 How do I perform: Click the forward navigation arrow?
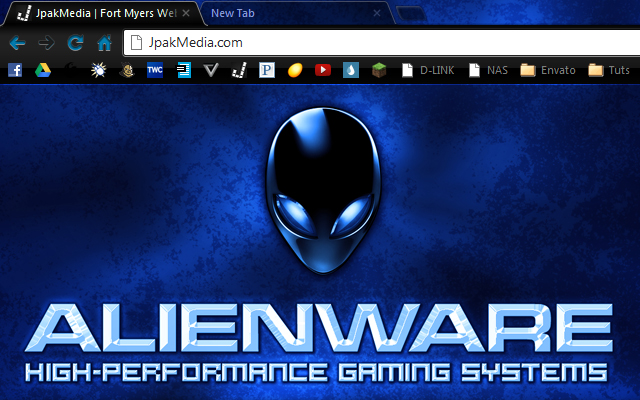[46, 43]
